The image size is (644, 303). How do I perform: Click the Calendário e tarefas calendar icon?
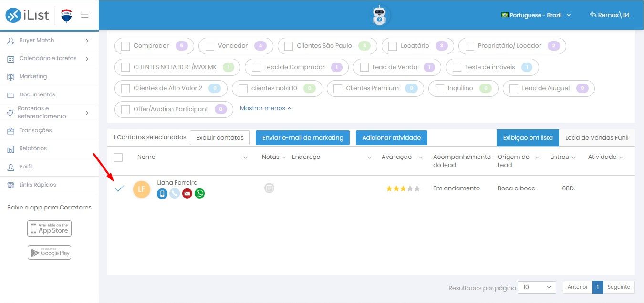click(10, 59)
